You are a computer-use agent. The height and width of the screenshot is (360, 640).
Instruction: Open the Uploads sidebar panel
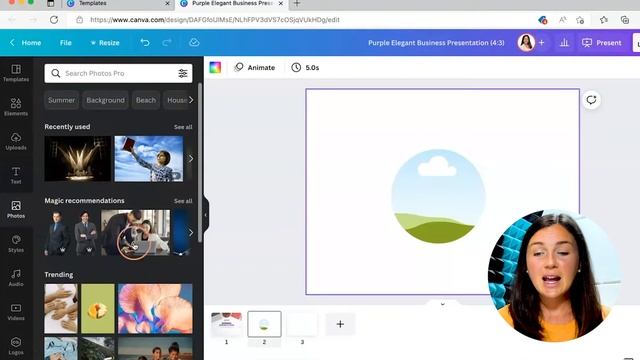pos(16,141)
